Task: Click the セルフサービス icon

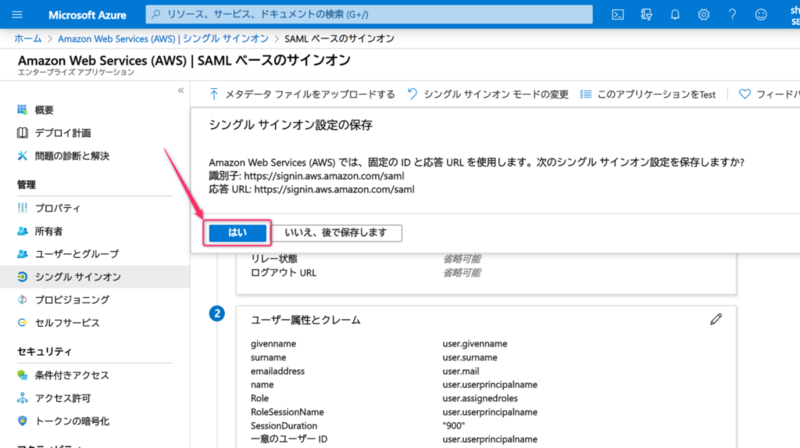Action: (22, 322)
